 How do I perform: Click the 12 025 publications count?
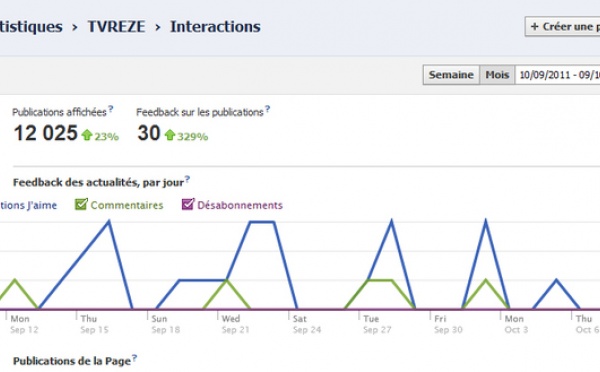click(46, 133)
